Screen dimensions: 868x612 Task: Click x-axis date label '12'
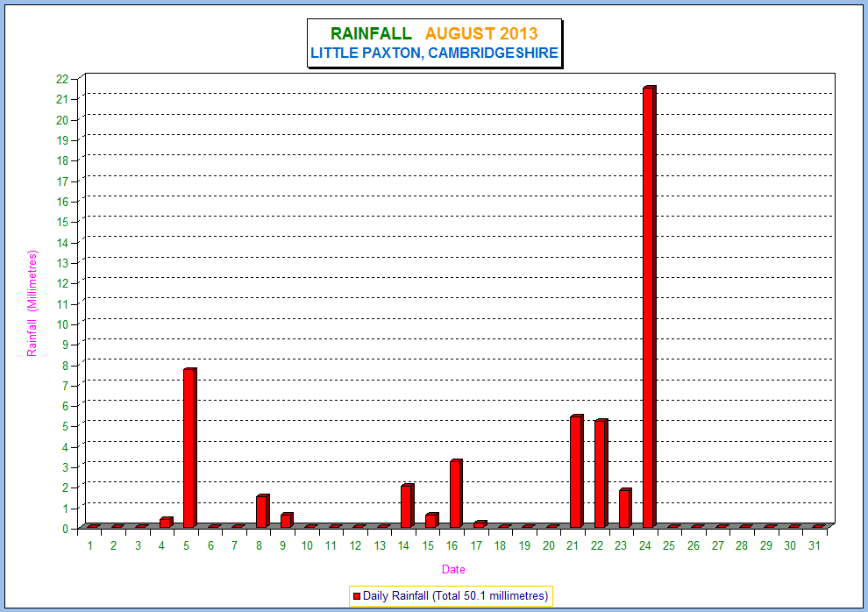coord(355,545)
